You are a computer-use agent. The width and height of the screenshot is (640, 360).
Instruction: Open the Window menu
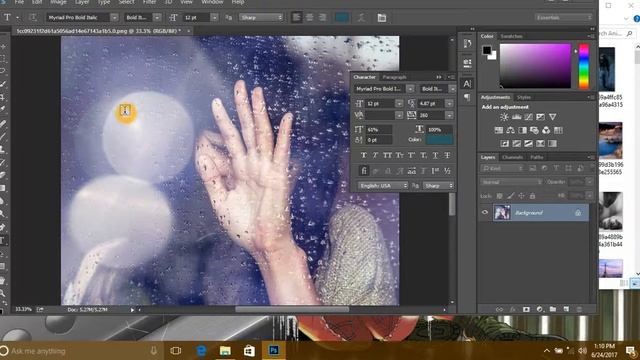point(212,2)
